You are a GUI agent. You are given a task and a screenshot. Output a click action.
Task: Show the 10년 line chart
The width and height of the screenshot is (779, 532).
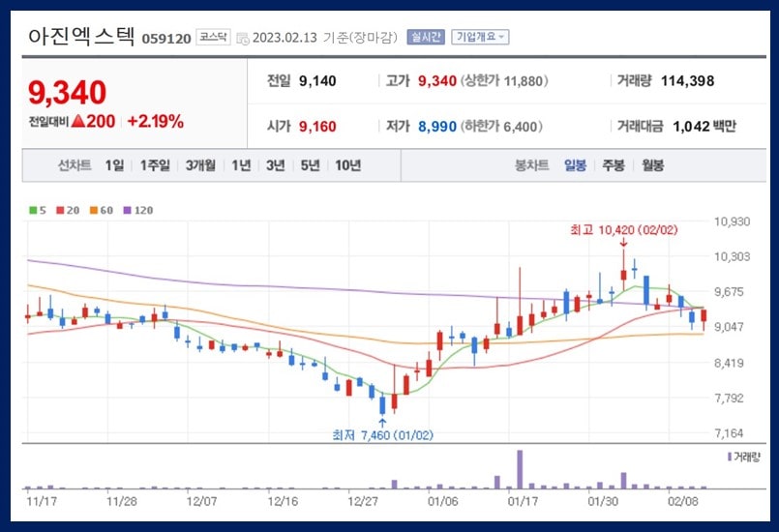(x=347, y=165)
